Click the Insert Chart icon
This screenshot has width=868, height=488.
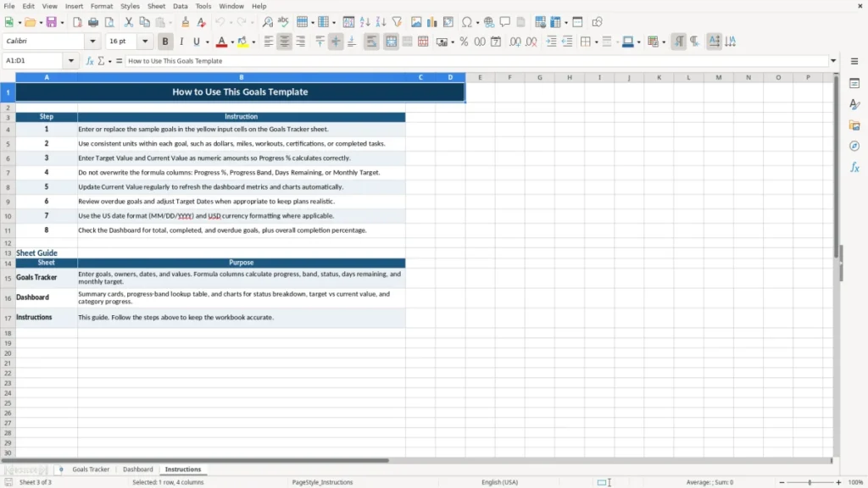432,22
